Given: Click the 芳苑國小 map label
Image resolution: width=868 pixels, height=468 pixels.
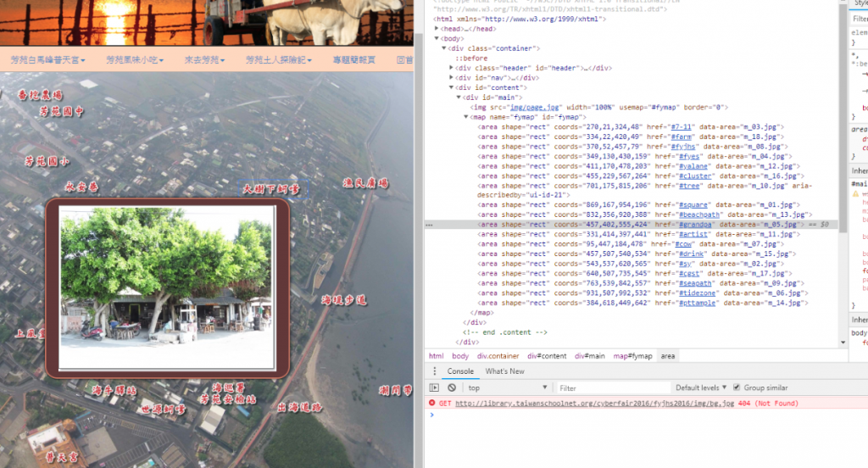Looking at the screenshot, I should coord(47,161).
